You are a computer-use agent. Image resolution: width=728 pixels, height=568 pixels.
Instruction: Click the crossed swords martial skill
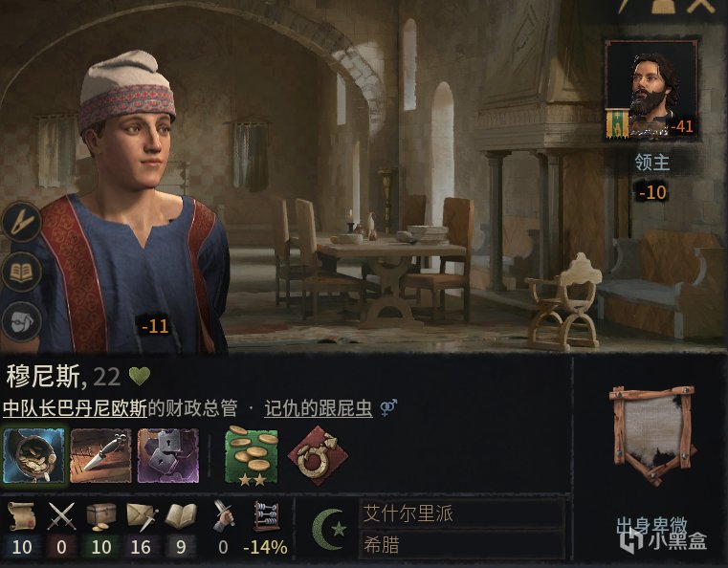click(62, 516)
